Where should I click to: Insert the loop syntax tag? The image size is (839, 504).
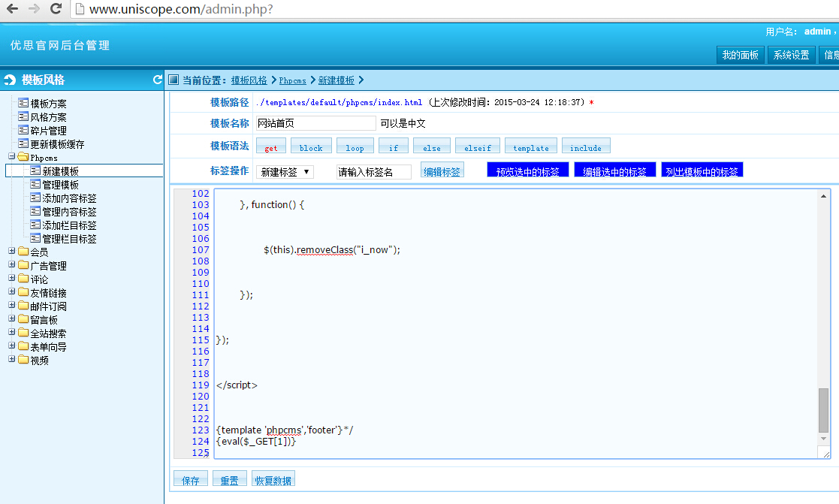[x=355, y=146]
